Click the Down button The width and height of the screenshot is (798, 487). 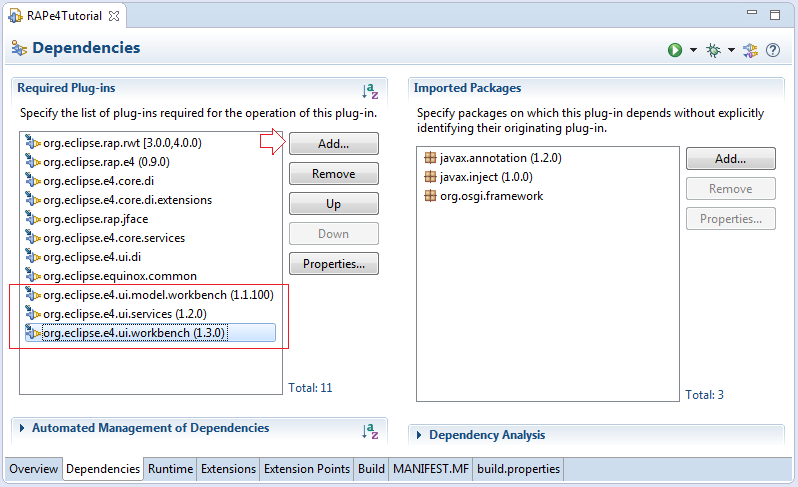[334, 234]
